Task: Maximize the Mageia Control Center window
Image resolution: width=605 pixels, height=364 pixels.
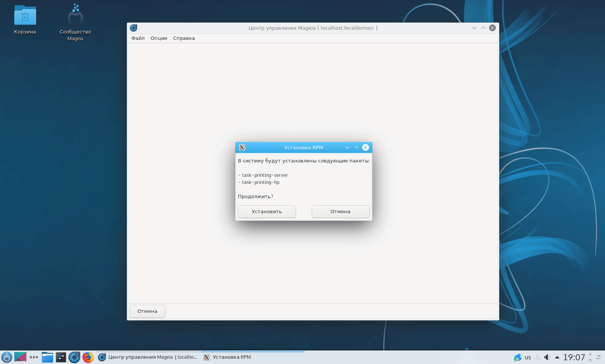Action: click(483, 28)
